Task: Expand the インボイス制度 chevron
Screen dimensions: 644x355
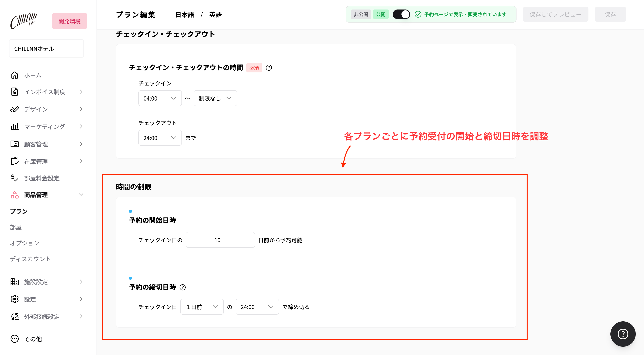Action: pyautogui.click(x=81, y=92)
